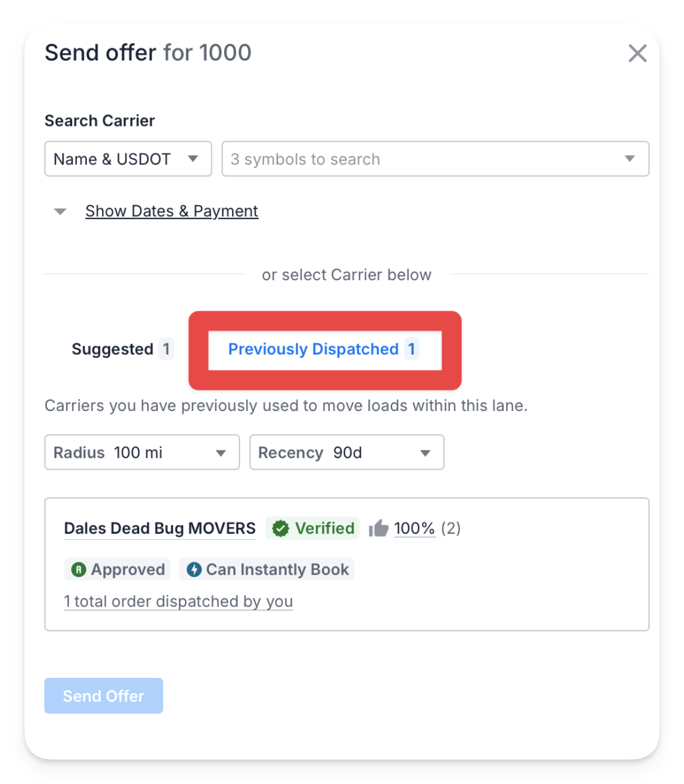Image resolution: width=684 pixels, height=784 pixels.
Task: Click the green Approved "A" icon
Action: click(78, 570)
